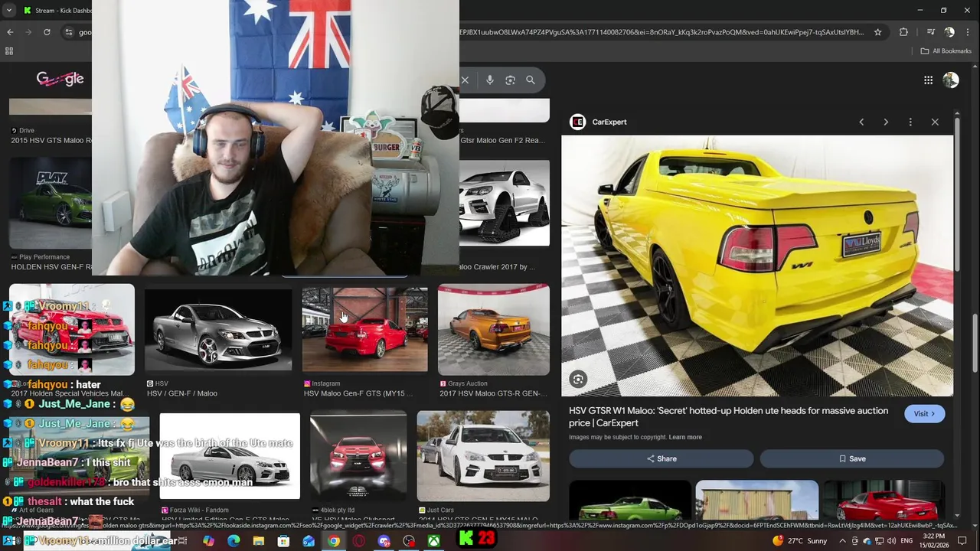Open the Chrome apps grid shortcut

(x=9, y=51)
